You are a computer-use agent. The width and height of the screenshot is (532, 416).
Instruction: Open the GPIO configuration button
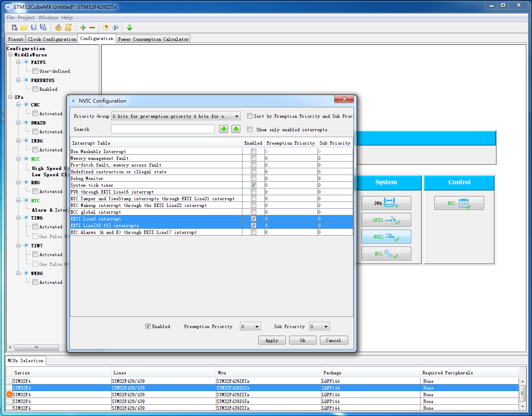(x=386, y=220)
